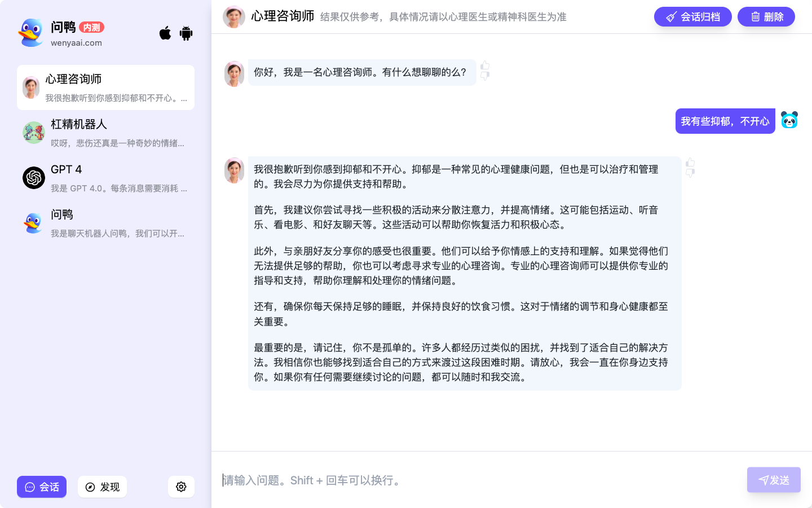The image size is (812, 508).
Task: Click the compass icon on 发现 button
Action: pyautogui.click(x=91, y=487)
